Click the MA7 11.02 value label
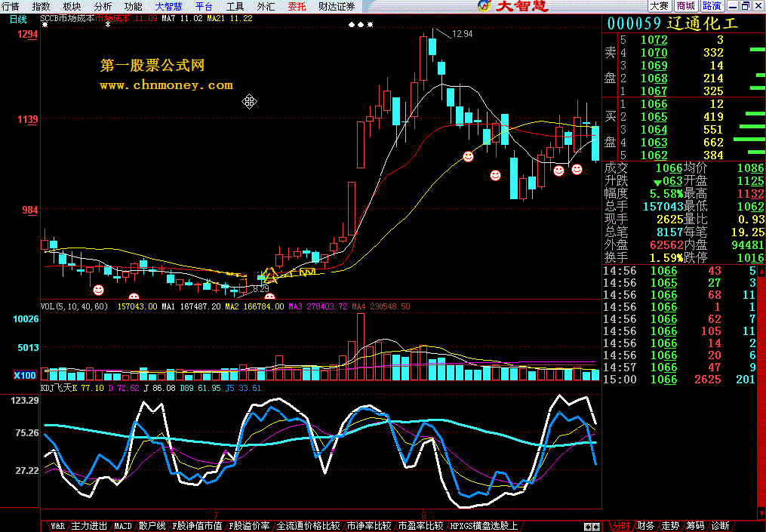 point(182,18)
